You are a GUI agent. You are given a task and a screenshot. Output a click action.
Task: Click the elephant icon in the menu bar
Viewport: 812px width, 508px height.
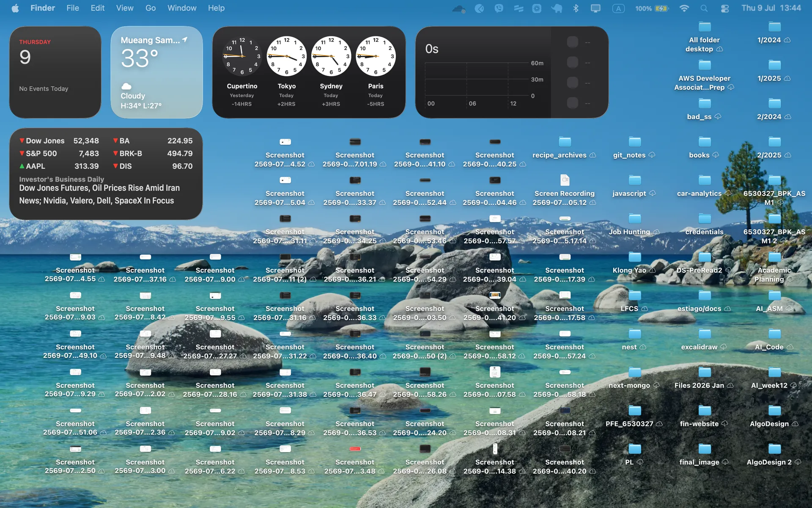[557, 8]
